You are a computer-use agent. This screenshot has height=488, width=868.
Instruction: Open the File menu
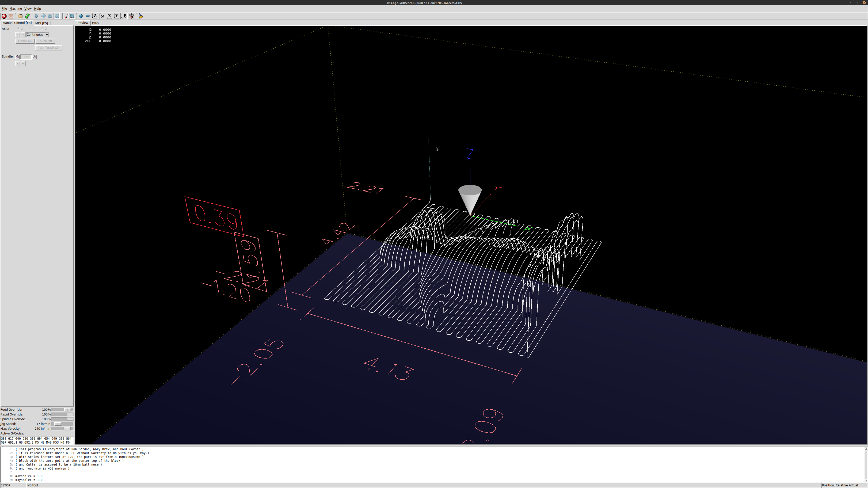pos(4,8)
